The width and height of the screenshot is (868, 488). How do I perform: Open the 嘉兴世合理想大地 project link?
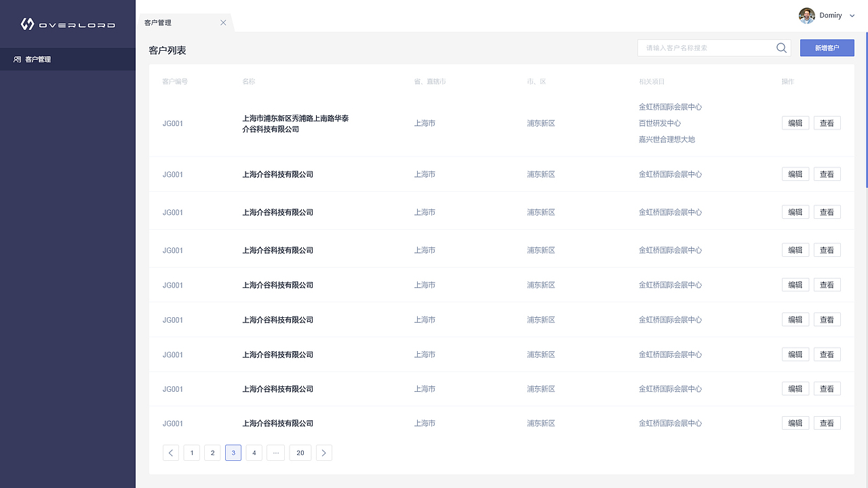(667, 139)
